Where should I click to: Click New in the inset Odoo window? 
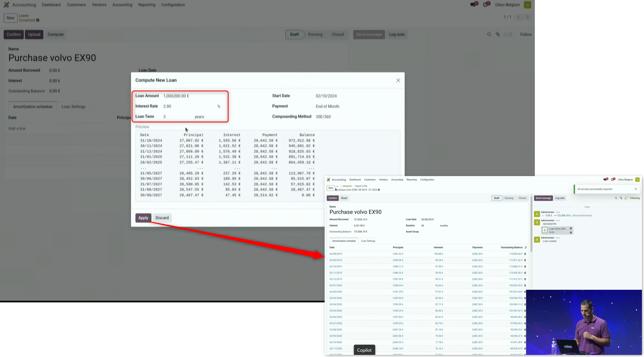[x=331, y=188]
